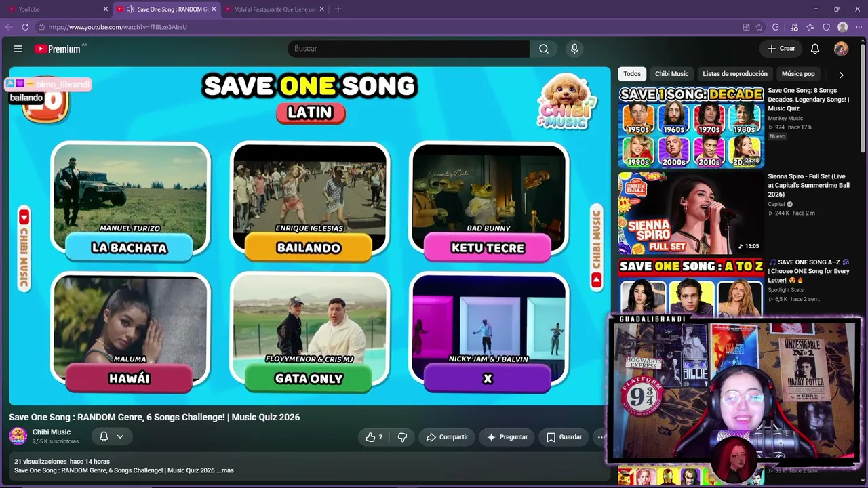The image size is (868, 488).
Task: Click the Save 1 Song Decade thumbnail
Action: click(x=691, y=127)
